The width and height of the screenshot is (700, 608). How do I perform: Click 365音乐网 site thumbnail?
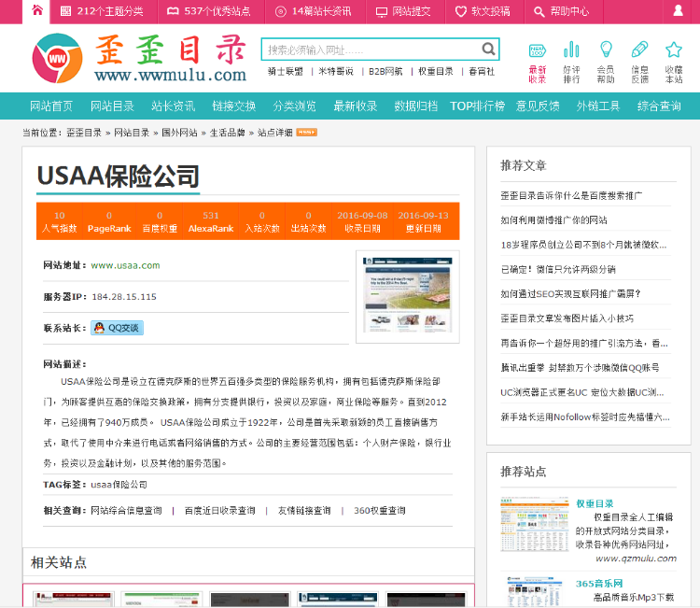(535, 591)
